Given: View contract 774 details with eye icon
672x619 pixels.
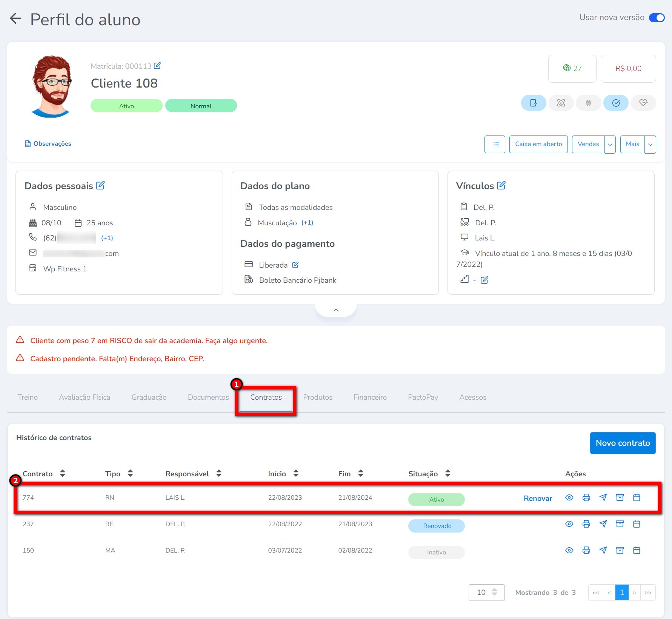Looking at the screenshot, I should click(x=569, y=497).
